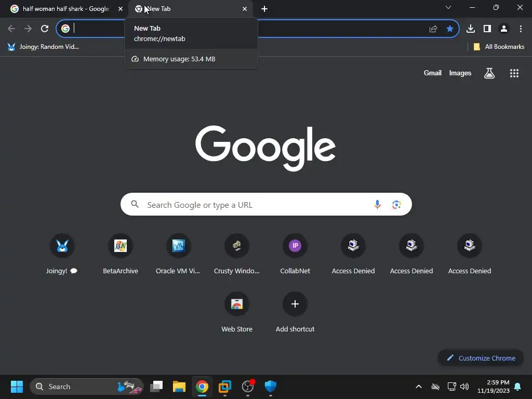
Task: Click the OneDrive cloud tray icon
Action: (x=435, y=387)
